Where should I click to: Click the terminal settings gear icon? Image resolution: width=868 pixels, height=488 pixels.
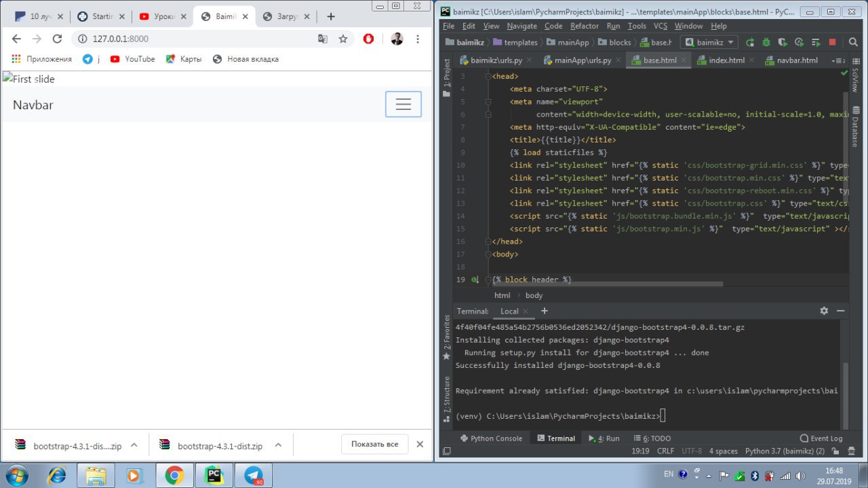pos(824,311)
